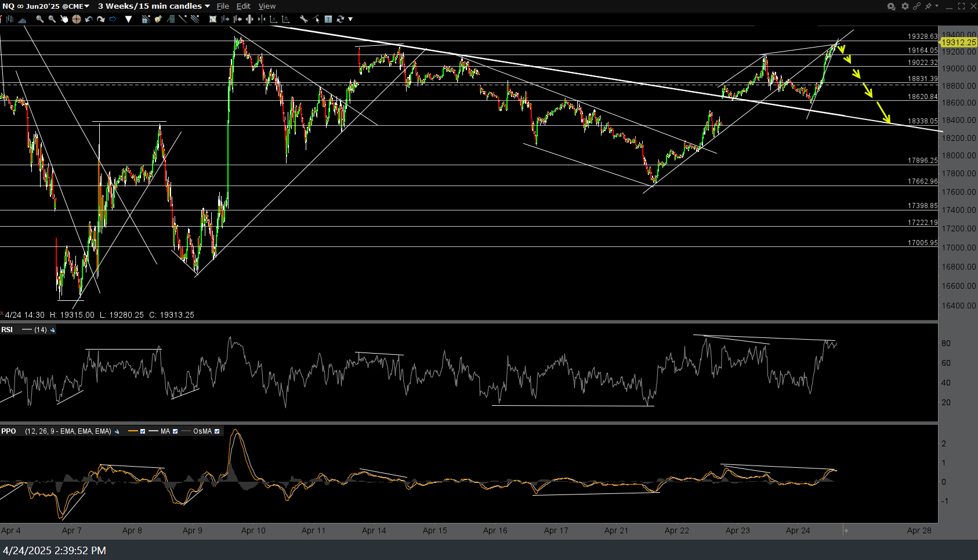
Task: Open the gear settings icon
Action: (x=904, y=6)
